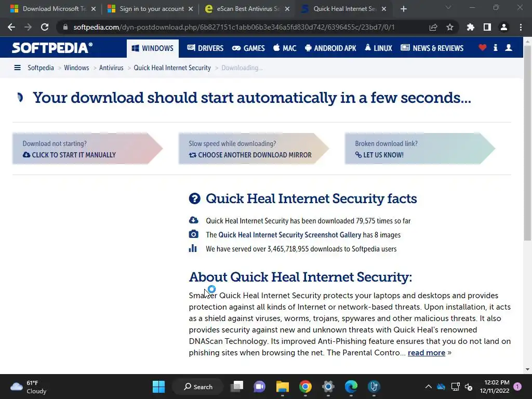Image resolution: width=532 pixels, height=399 pixels.
Task: Click the Softpedia user account icon
Action: (509, 48)
